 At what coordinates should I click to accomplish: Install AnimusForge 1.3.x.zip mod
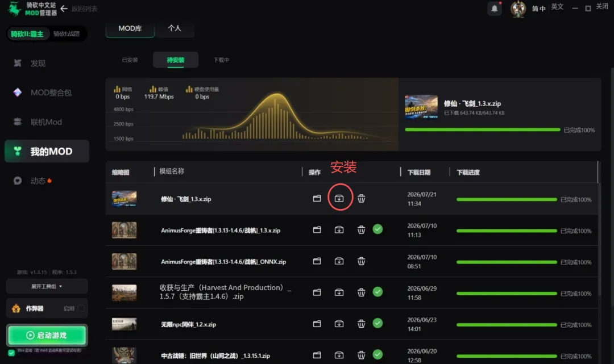339,229
